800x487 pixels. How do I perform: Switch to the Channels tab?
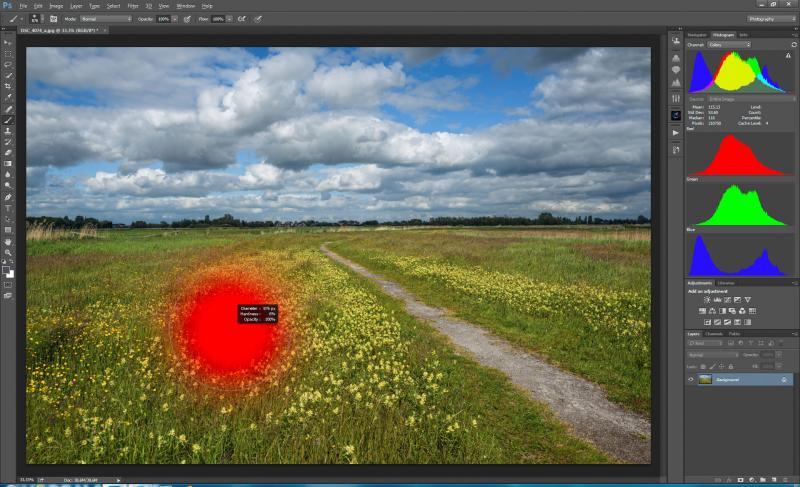click(x=714, y=334)
